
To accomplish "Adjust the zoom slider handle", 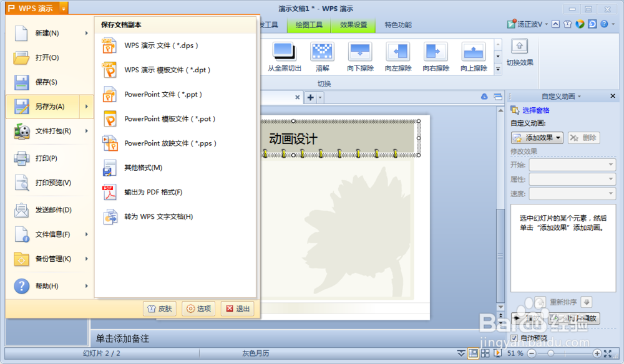I will point(551,353).
